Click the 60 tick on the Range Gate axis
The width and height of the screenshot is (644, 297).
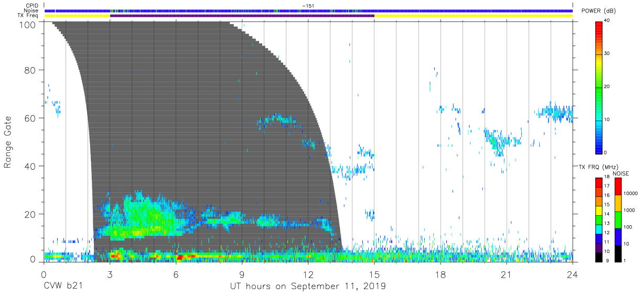[x=30, y=118]
